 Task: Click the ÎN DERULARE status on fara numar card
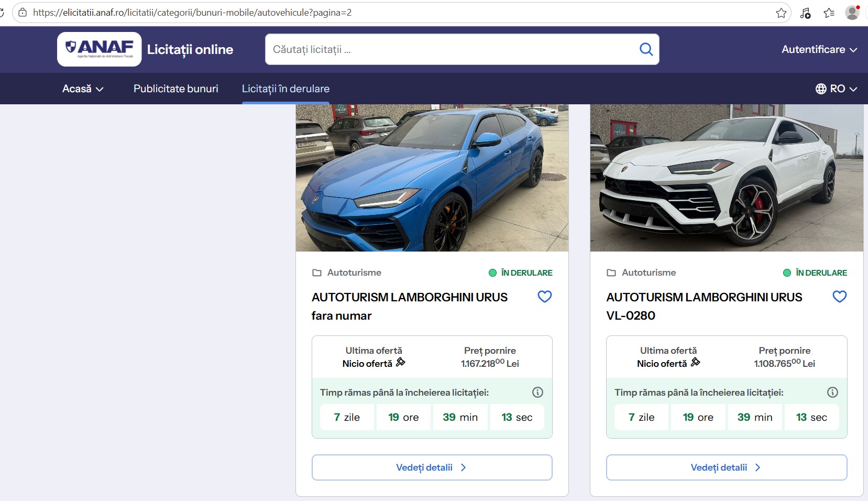521,273
